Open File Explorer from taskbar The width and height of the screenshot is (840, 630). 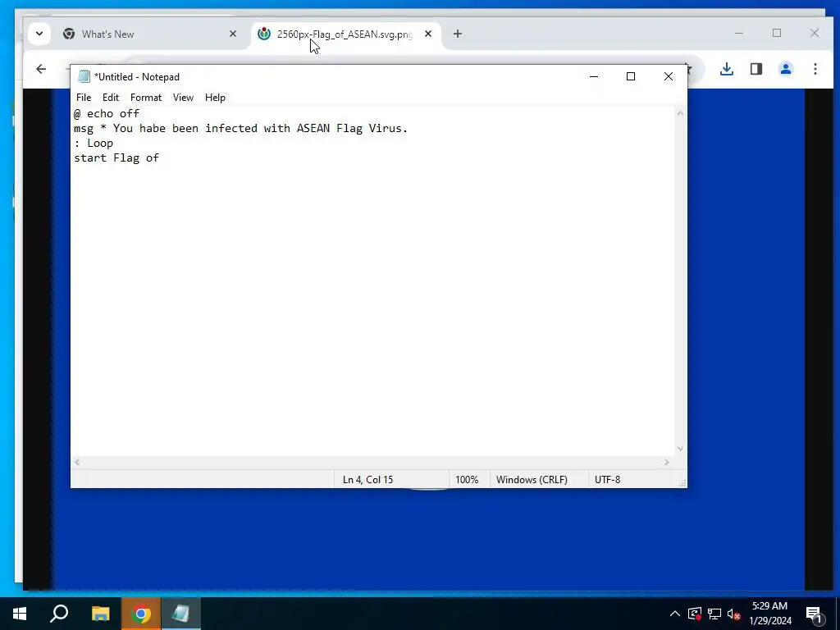[100, 614]
